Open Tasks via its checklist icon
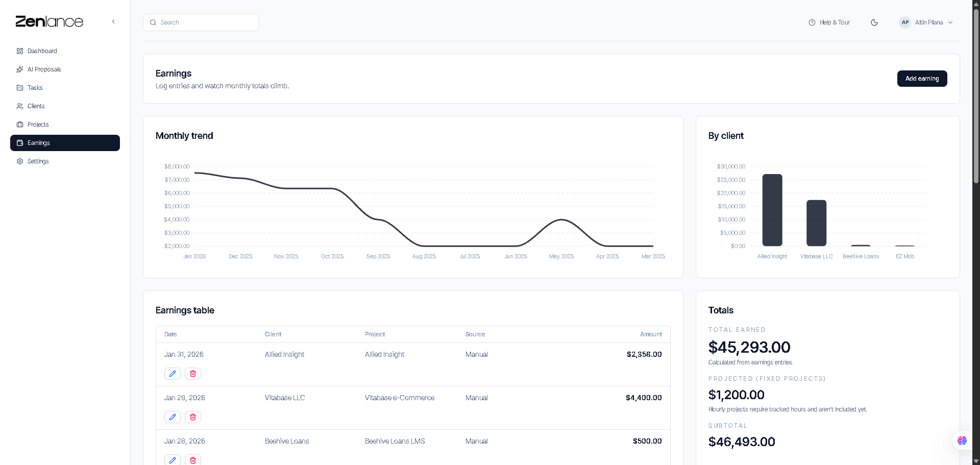The image size is (980, 465). click(x=19, y=88)
